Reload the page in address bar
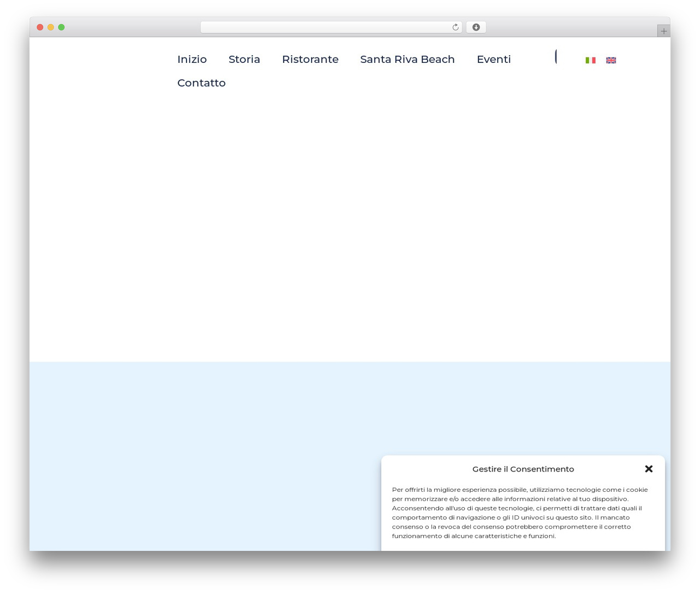Viewport: 700px width, 593px height. click(456, 27)
